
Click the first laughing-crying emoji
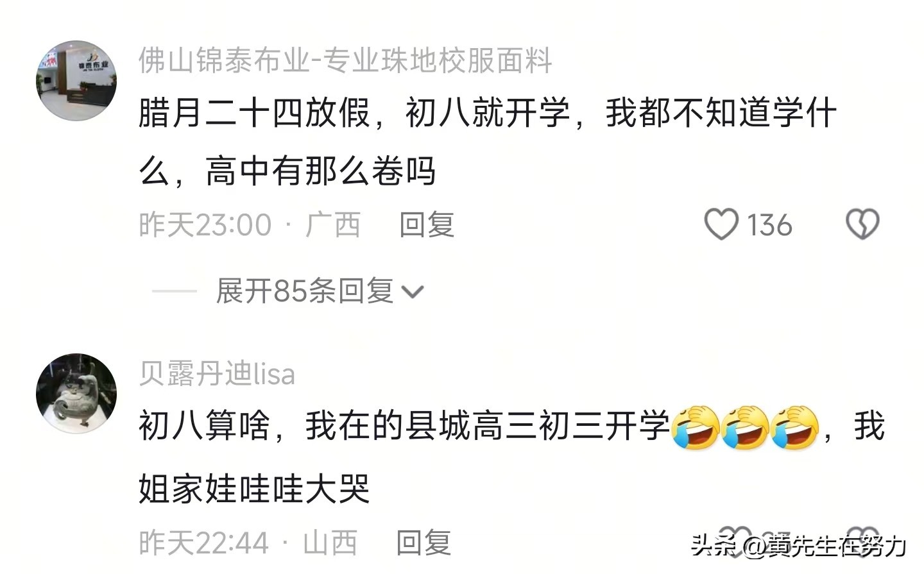[696, 426]
